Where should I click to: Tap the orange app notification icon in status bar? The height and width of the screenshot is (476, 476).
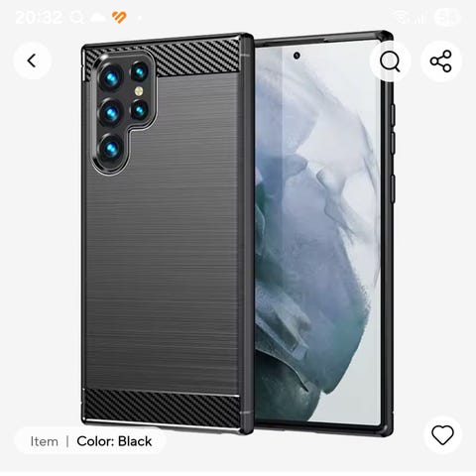[x=119, y=17]
